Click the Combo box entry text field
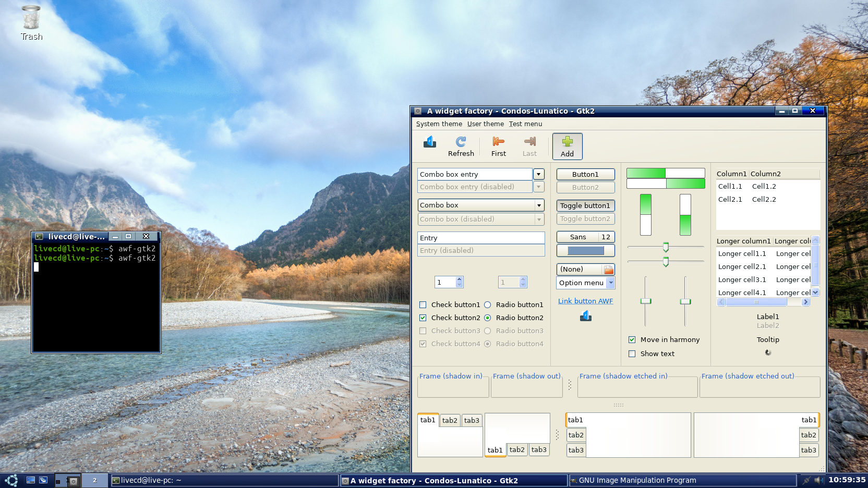Viewport: 868px width, 488px height. (x=475, y=174)
